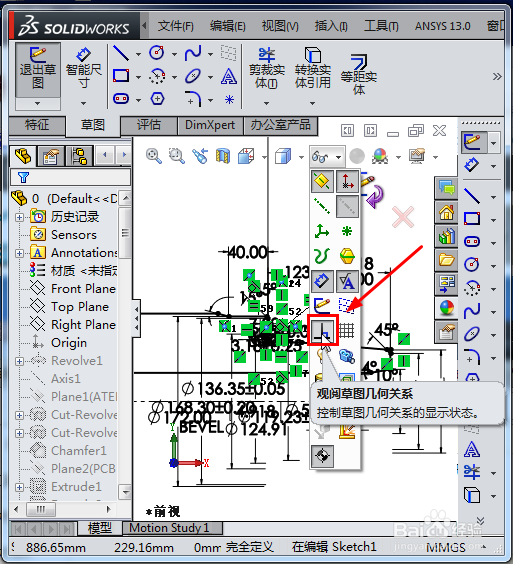Open the Hide/Show Items glasses dropdown arrow

(339, 157)
